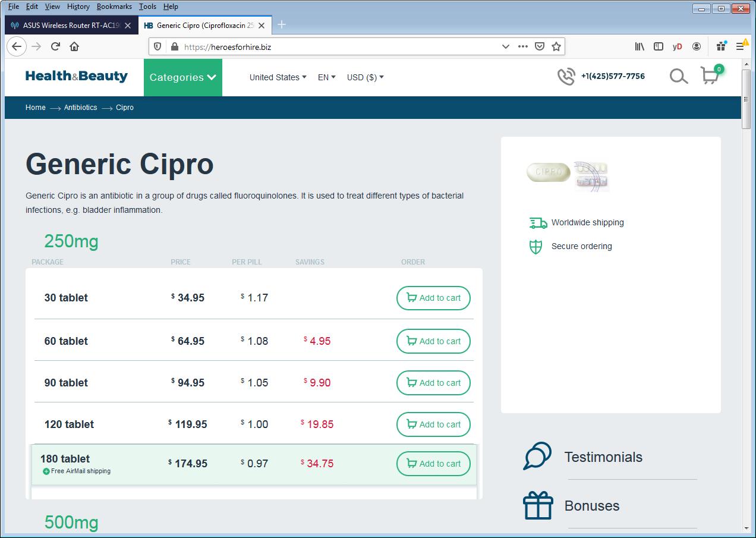The width and height of the screenshot is (756, 538).
Task: Call the phone number +1(425)577-7756
Action: point(613,76)
